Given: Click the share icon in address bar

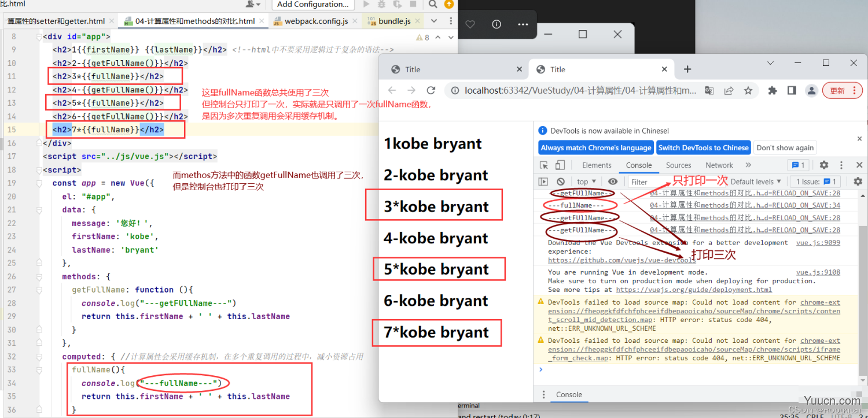Looking at the screenshot, I should [x=729, y=91].
